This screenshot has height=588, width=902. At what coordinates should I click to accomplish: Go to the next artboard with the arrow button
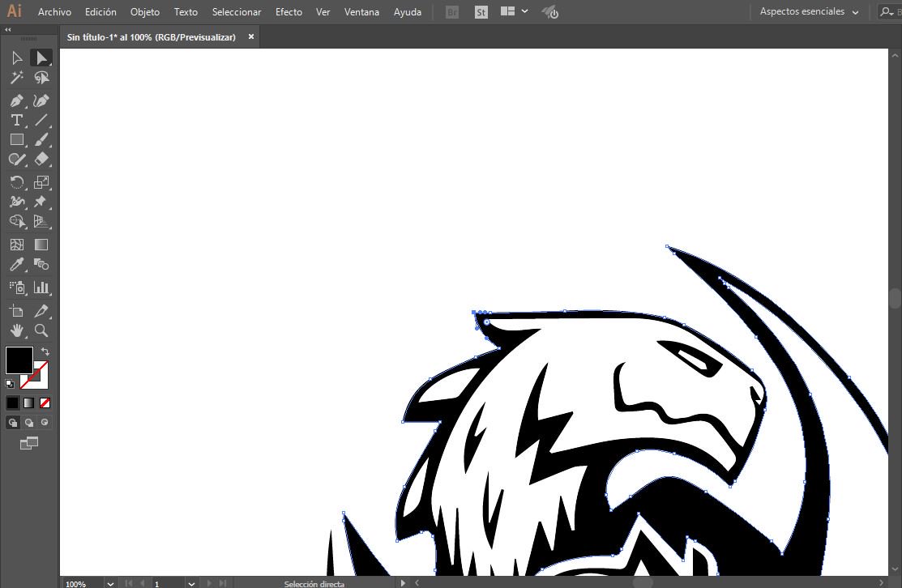209,583
